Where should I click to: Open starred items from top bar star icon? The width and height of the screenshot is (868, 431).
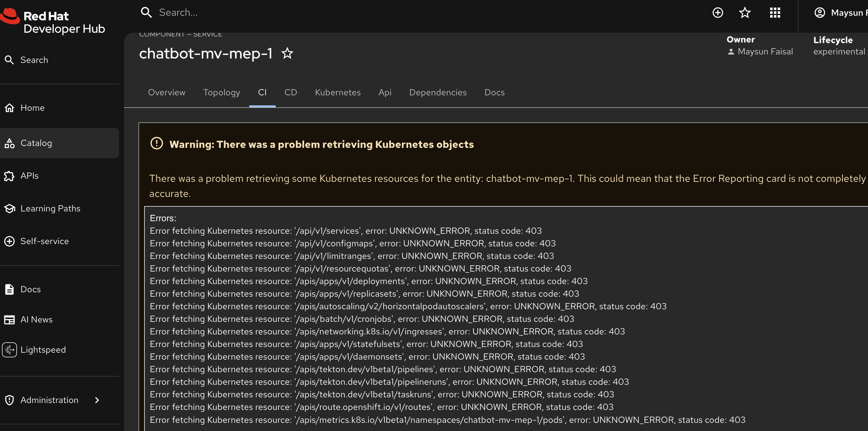[745, 13]
